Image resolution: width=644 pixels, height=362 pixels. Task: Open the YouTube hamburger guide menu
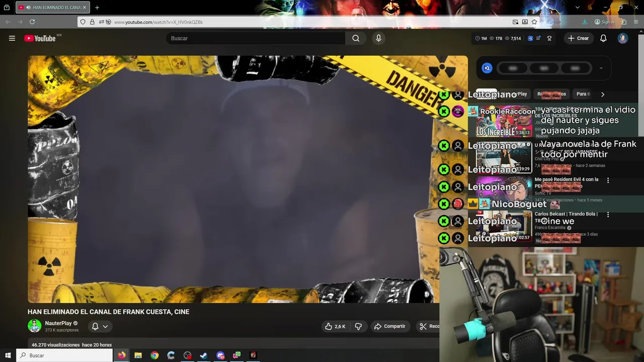(12, 38)
